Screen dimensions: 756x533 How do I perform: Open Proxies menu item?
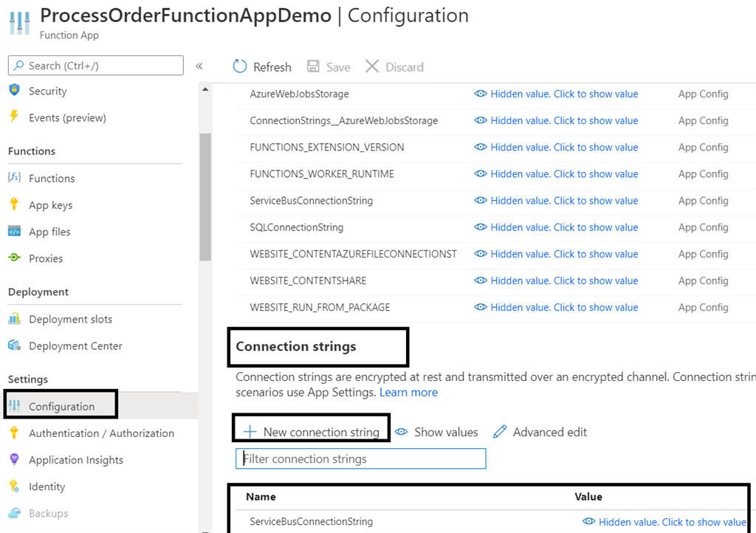click(x=46, y=258)
